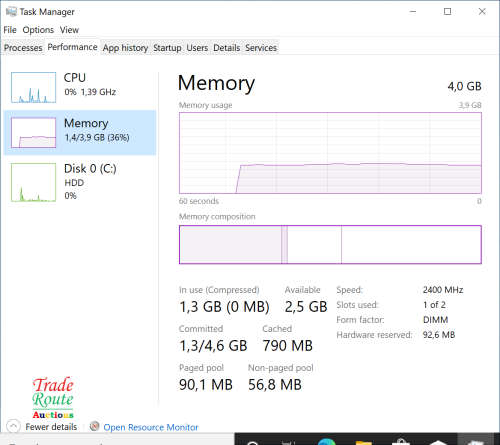
Task: Click the Resource Monitor gauge icon
Action: pyautogui.click(x=95, y=426)
